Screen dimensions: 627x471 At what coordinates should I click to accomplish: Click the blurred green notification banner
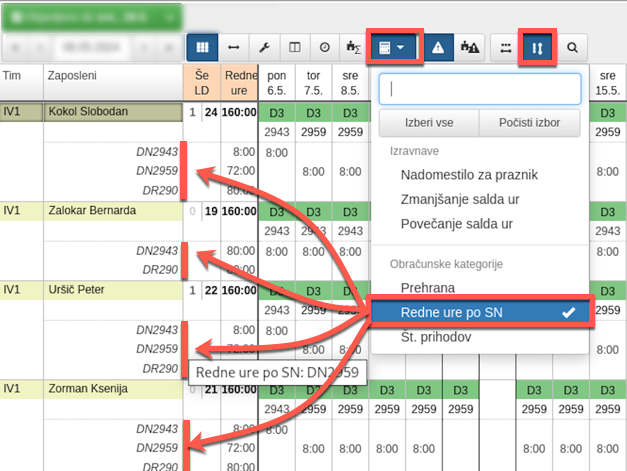tap(92, 18)
